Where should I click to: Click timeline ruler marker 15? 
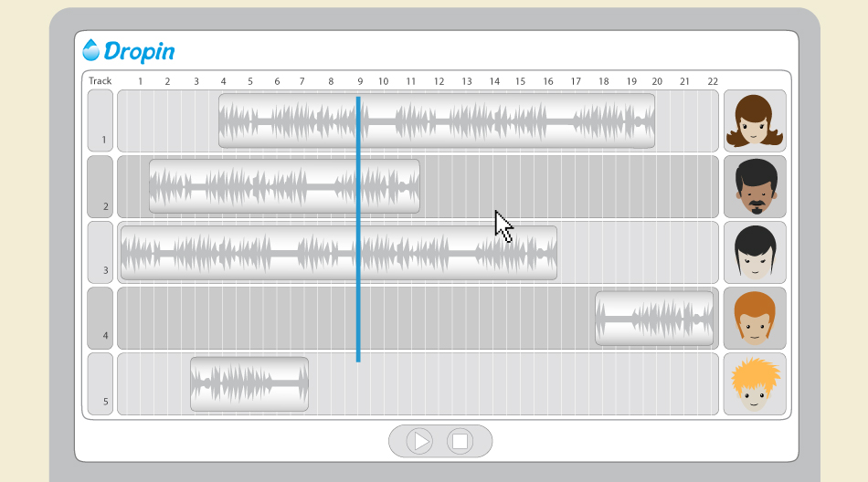[521, 81]
